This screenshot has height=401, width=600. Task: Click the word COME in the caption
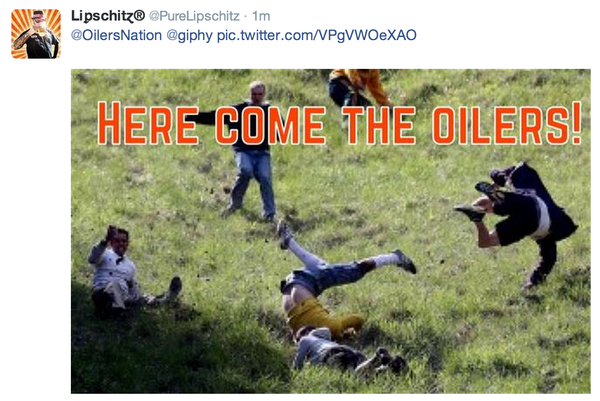pos(271,125)
